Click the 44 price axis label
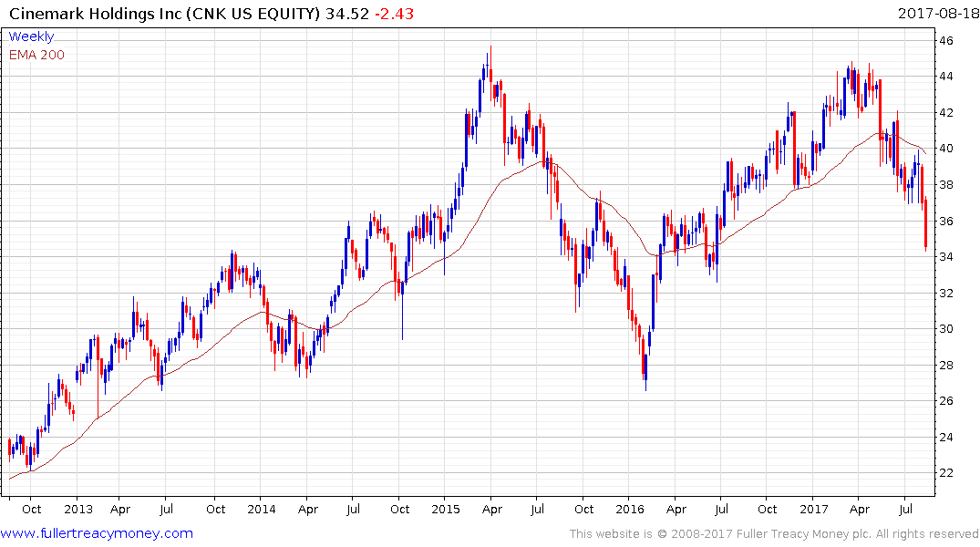980x547 pixels. 945,77
